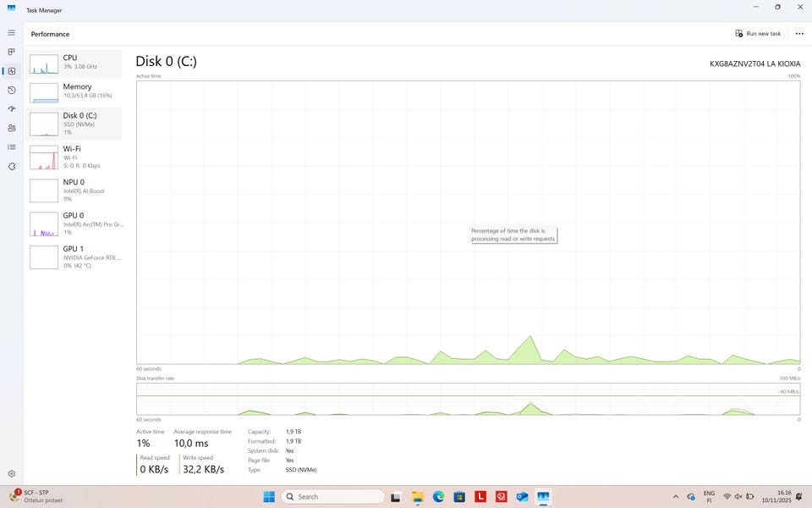The width and height of the screenshot is (812, 508).
Task: Click the cloud sync tray icon
Action: (x=691, y=497)
